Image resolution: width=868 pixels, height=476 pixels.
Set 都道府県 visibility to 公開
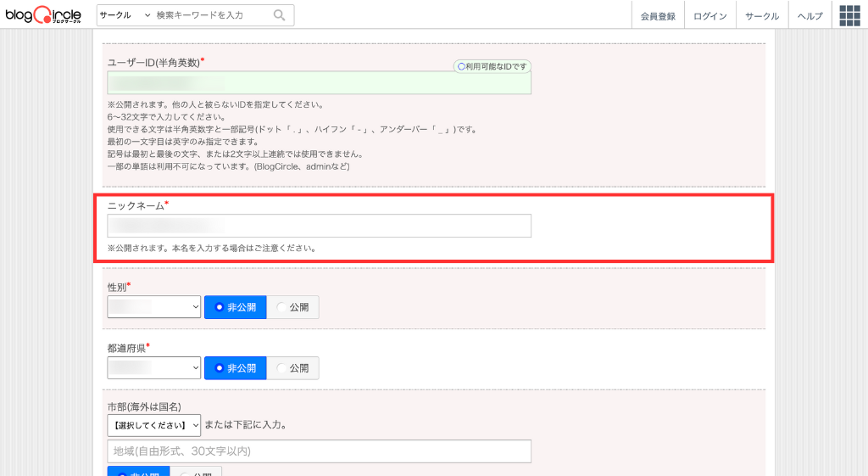click(x=292, y=368)
